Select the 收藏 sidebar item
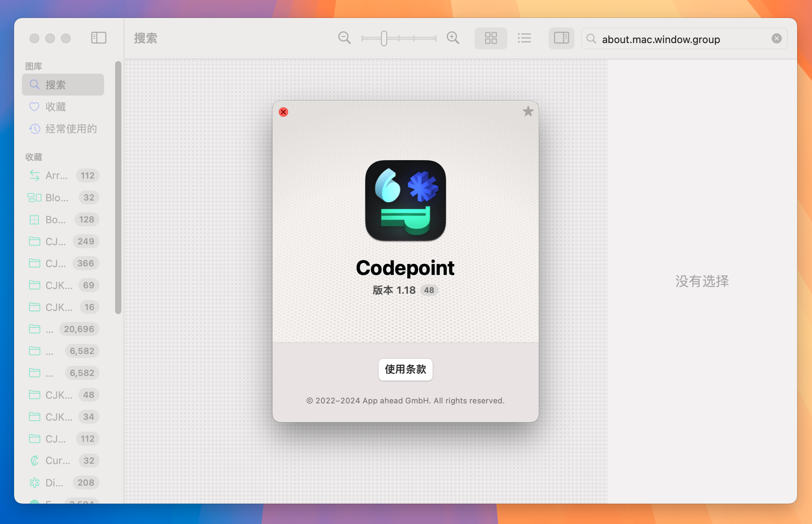812x524 pixels. [55, 107]
